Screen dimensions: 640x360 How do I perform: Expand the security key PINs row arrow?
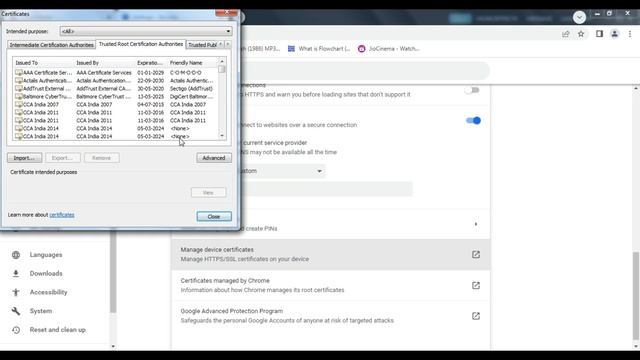[x=476, y=224]
